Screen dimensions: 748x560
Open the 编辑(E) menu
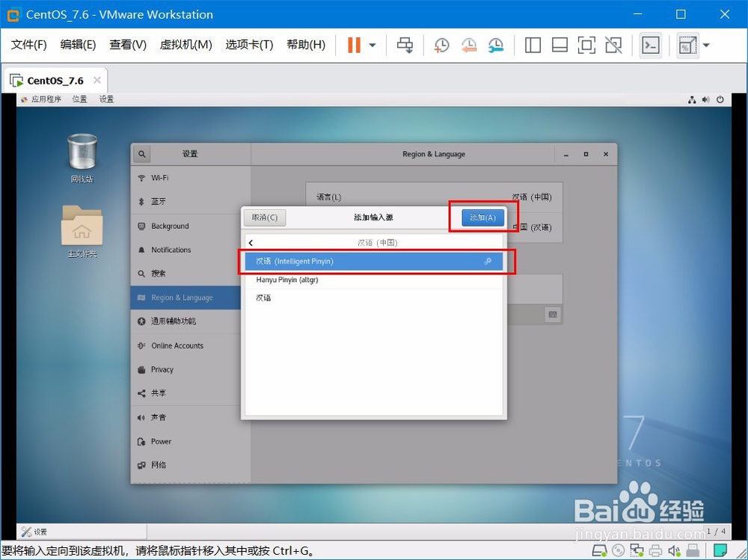(x=78, y=45)
